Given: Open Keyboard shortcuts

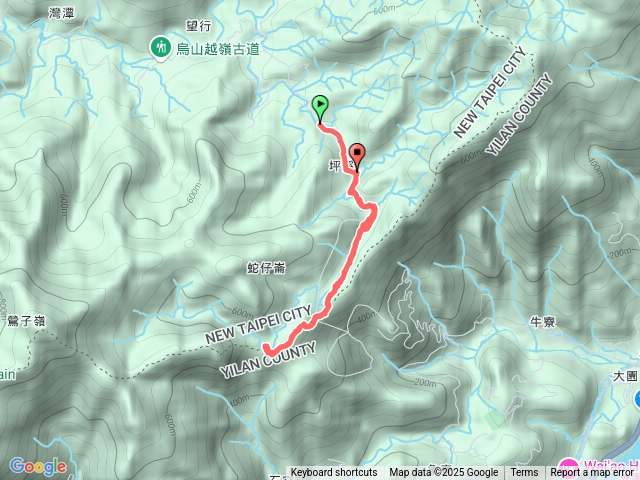Looking at the screenshot, I should pyautogui.click(x=334, y=473).
